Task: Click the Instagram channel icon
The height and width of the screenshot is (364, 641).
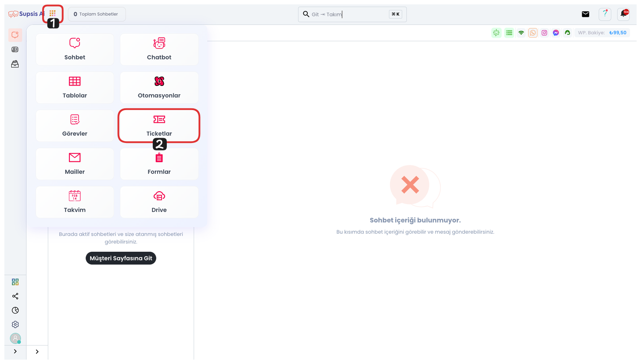Action: 544,33
